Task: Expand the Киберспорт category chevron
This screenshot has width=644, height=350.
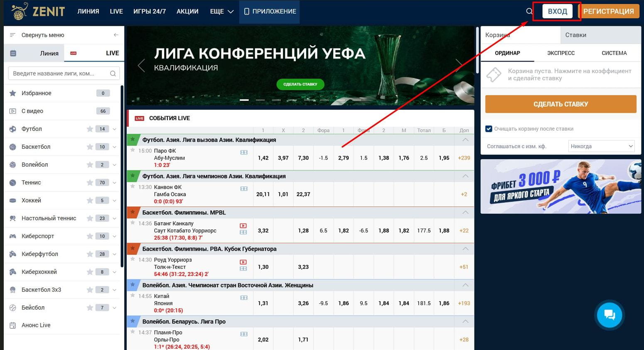Action: (x=115, y=237)
